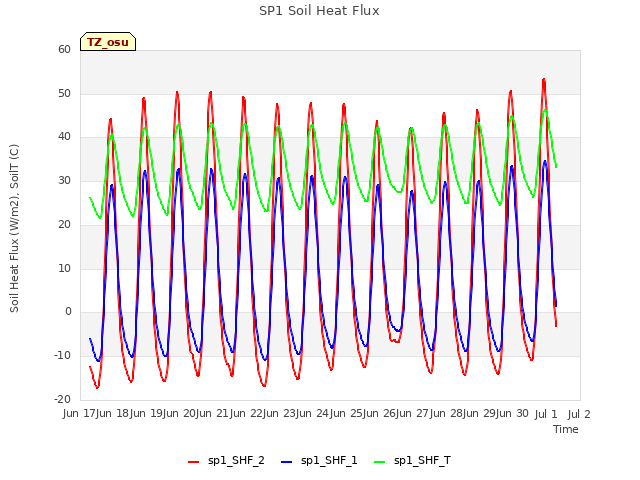
Task: Click the 50 y-axis tick label
Action: tap(64, 93)
